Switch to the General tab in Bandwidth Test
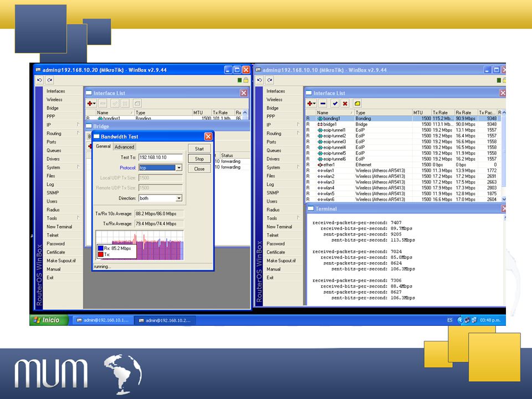This screenshot has height=399, width=532. tap(103, 146)
